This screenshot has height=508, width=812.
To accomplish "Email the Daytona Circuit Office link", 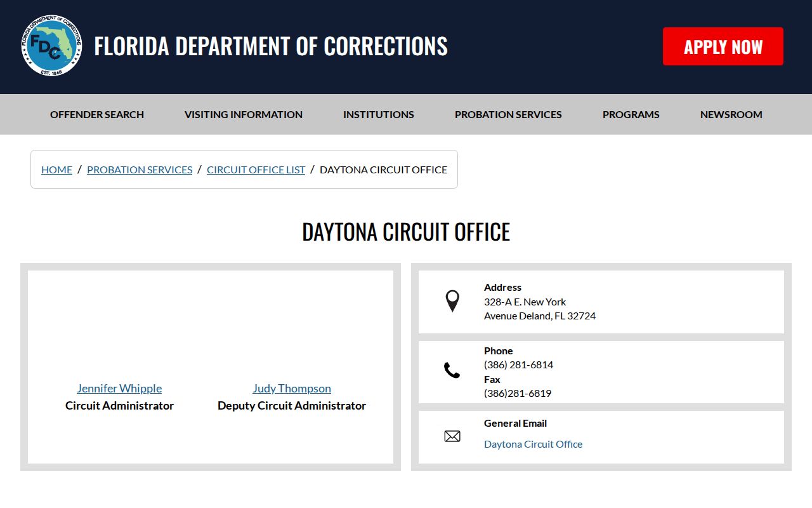I will 533,444.
